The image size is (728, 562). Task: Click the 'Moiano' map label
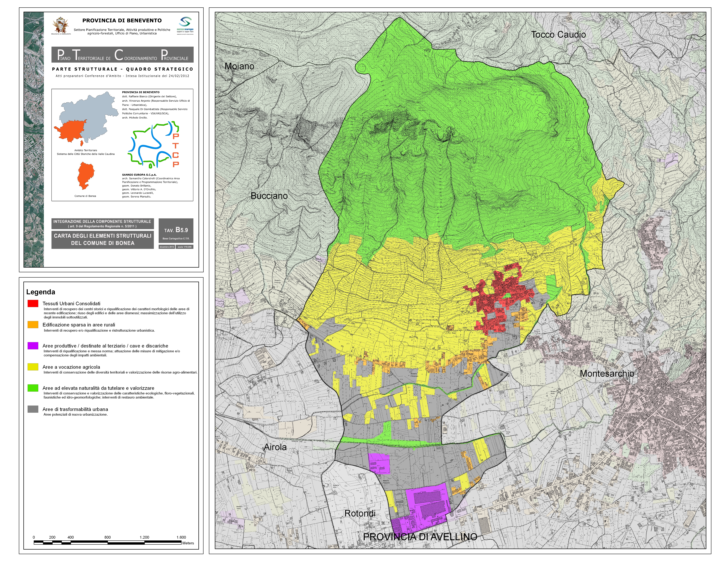[x=239, y=66]
